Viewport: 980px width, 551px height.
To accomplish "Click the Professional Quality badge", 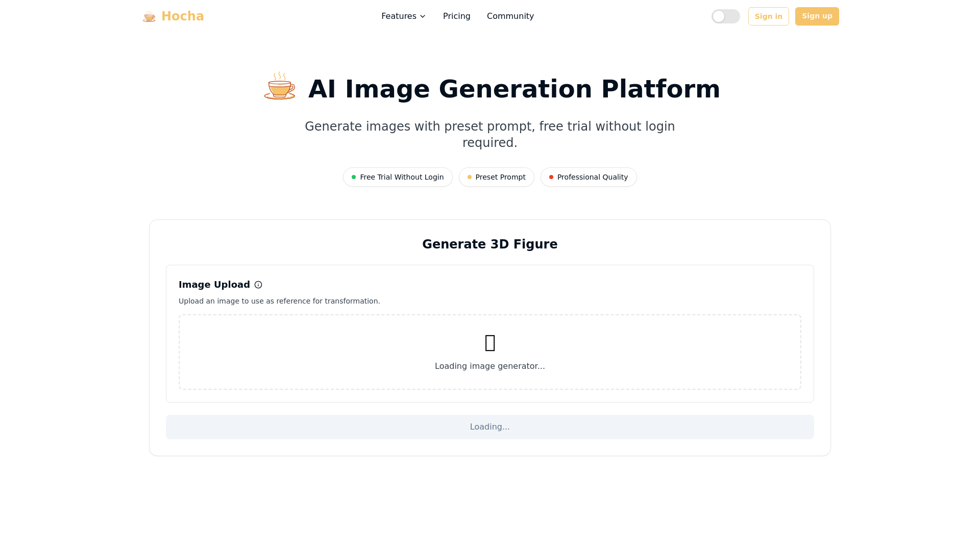I will [588, 177].
